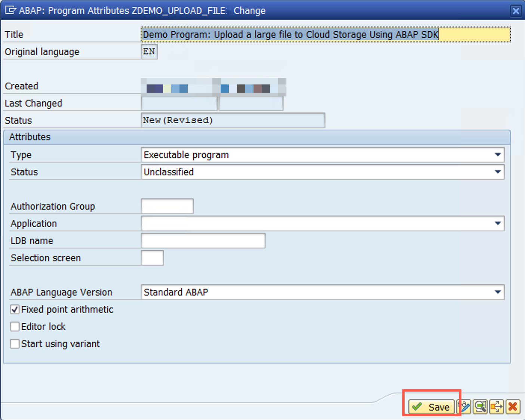Click the Save button
The height and width of the screenshot is (420, 525).
pyautogui.click(x=432, y=407)
